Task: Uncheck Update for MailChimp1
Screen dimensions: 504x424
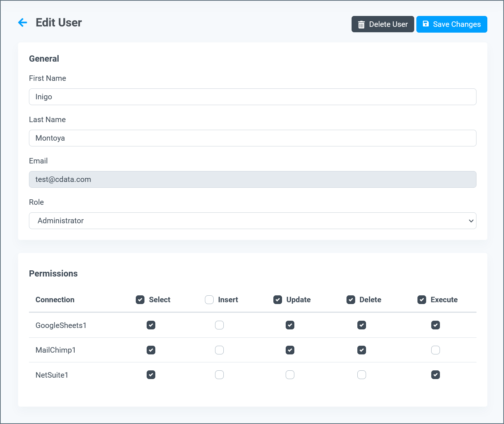Action: click(290, 350)
